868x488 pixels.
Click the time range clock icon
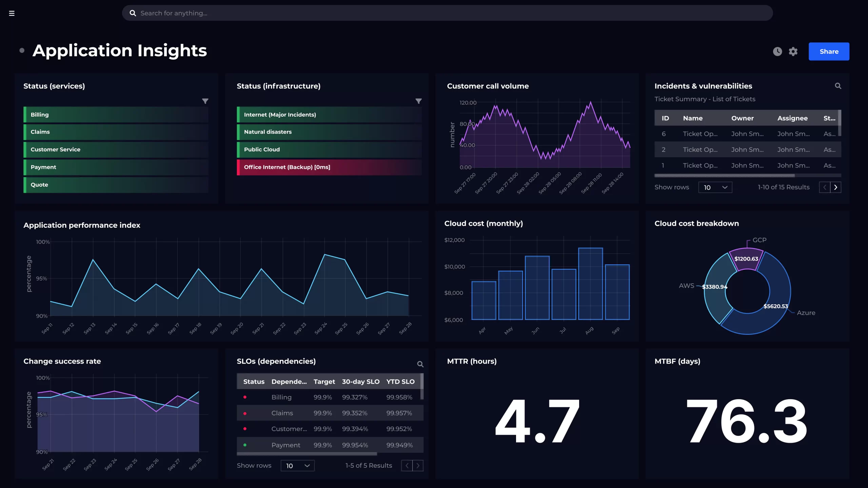[777, 51]
